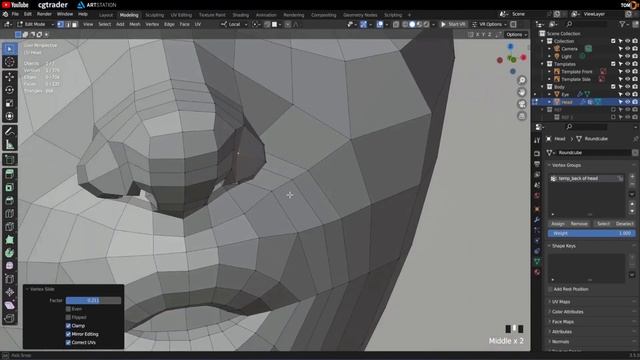Collapse the Vertex Groups panel
The width and height of the screenshot is (640, 360).
pyautogui.click(x=567, y=165)
